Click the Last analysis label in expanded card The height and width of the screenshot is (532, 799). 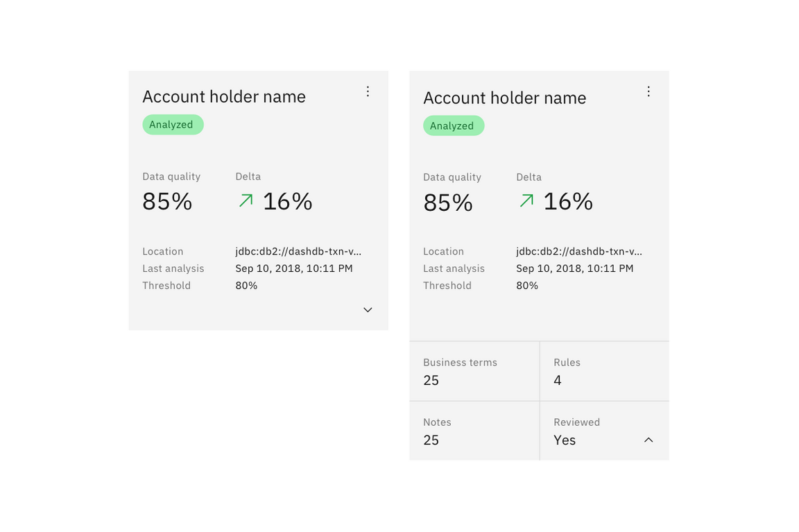(454, 268)
